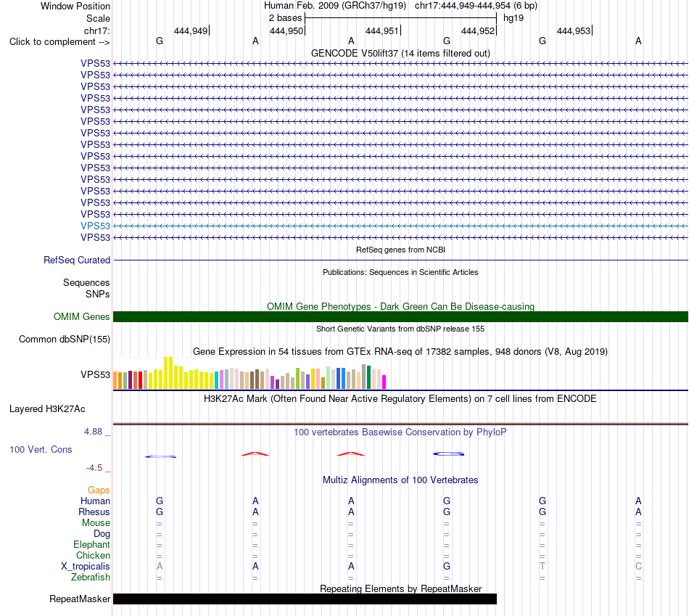Click the 'hg19' label beside the scale bar
Image resolution: width=689 pixels, height=616 pixels.
(513, 18)
